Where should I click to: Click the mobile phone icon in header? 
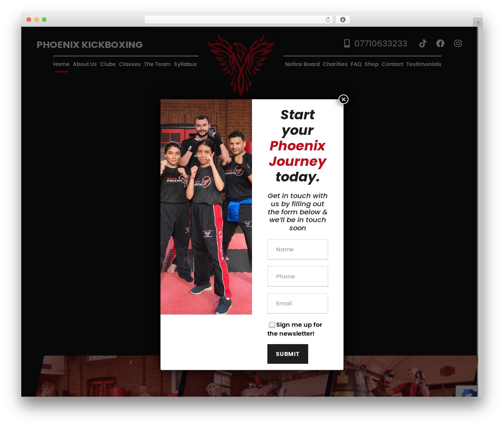347,43
